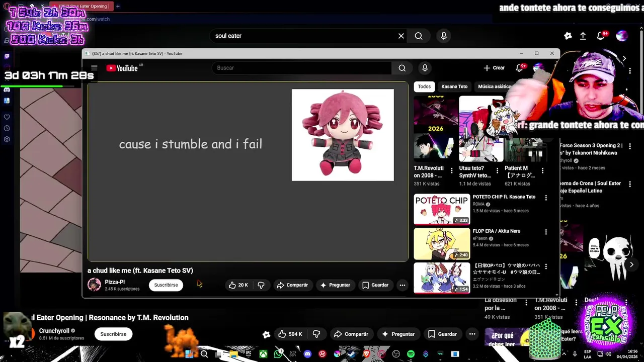
Task: Click Preguntar under Soul Eater Opening video
Action: tap(398, 334)
